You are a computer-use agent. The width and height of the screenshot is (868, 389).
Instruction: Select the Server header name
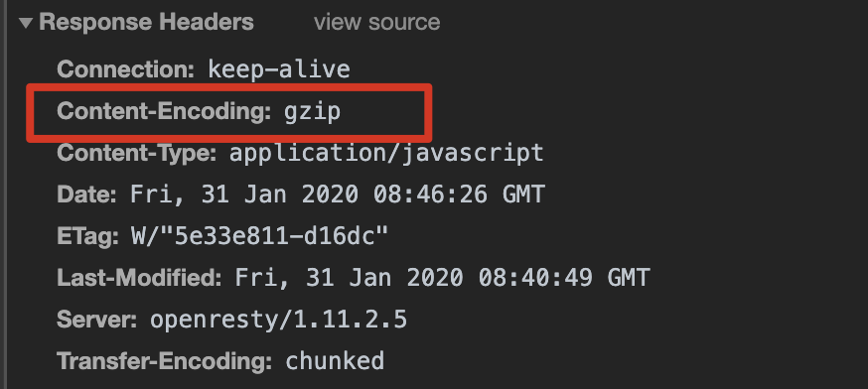pos(97,320)
